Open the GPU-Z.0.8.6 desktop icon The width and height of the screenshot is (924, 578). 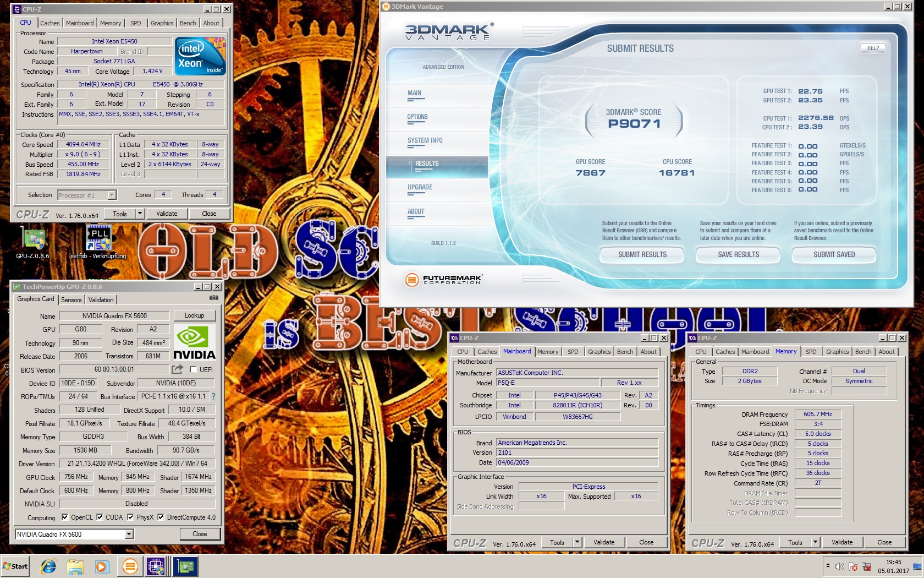[x=33, y=243]
